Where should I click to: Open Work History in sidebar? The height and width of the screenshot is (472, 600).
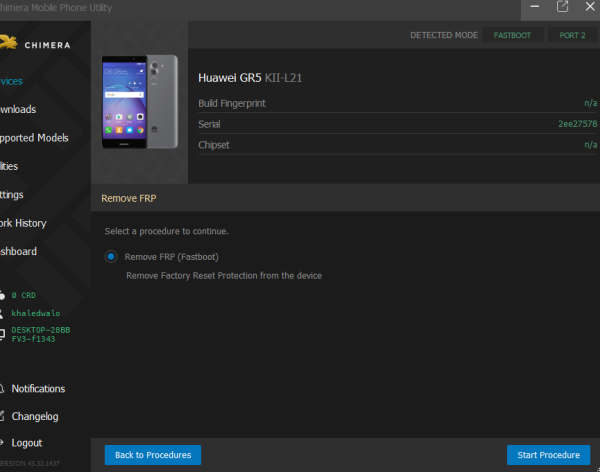pos(23,223)
